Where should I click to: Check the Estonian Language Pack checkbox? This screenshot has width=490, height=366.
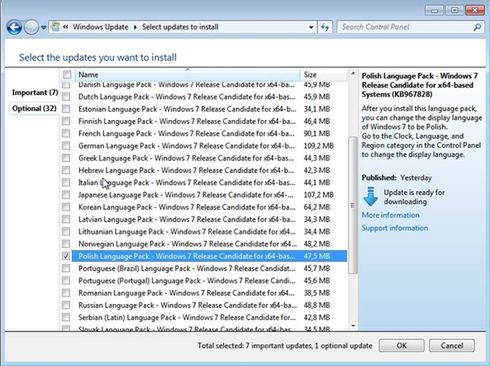tap(66, 109)
